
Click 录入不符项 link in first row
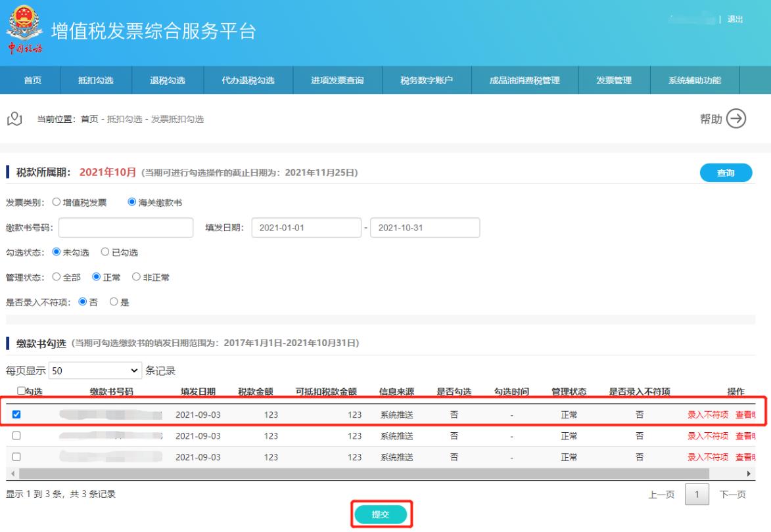coord(707,415)
